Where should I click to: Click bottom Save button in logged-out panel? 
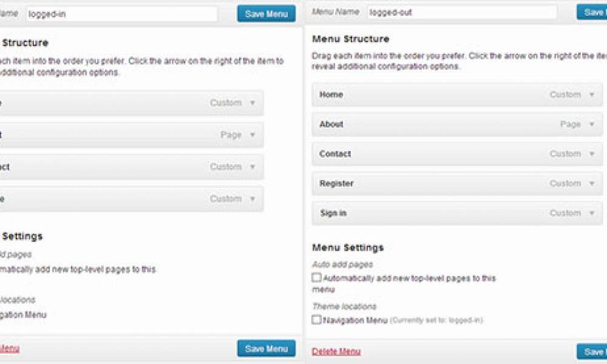(592, 351)
